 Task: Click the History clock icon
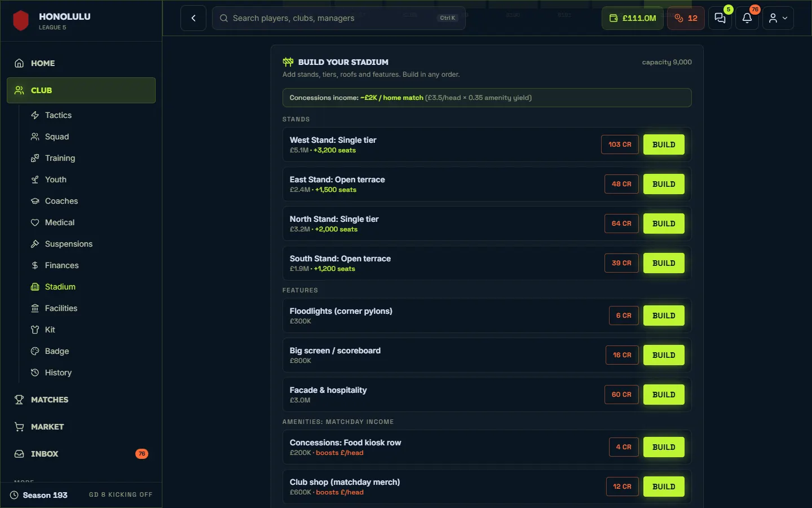[35, 373]
